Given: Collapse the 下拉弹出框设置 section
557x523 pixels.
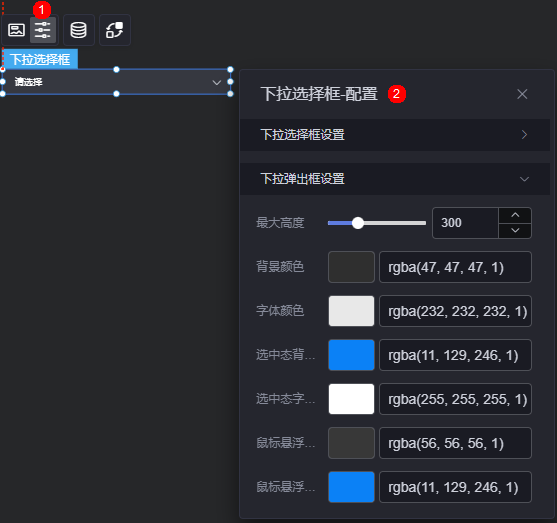Looking at the screenshot, I should 395,179.
